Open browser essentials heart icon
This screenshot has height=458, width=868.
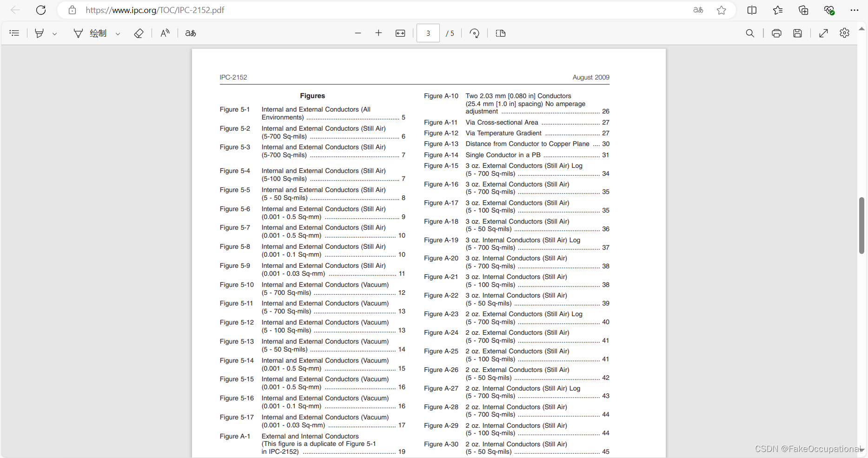pos(829,10)
